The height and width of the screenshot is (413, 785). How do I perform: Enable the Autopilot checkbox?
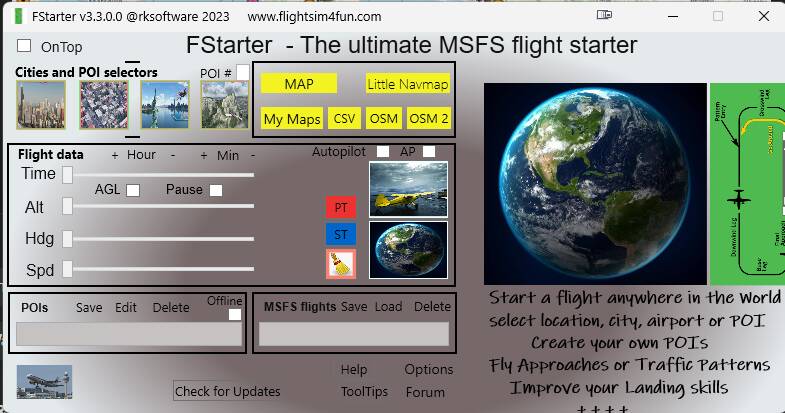click(383, 151)
